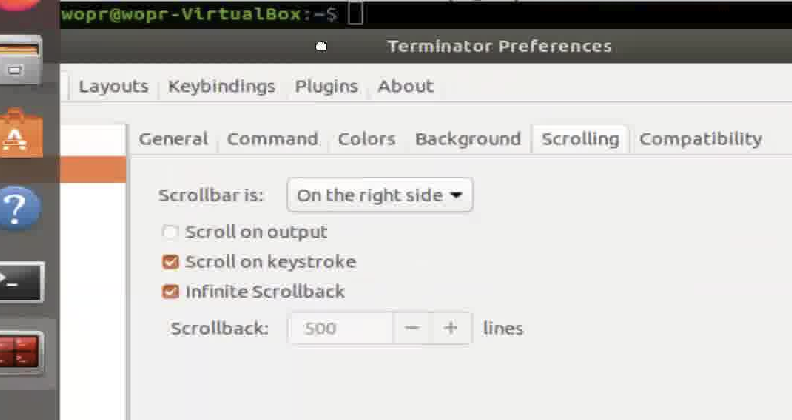Select the Compatibility profile tab
The width and height of the screenshot is (792, 420).
click(701, 139)
